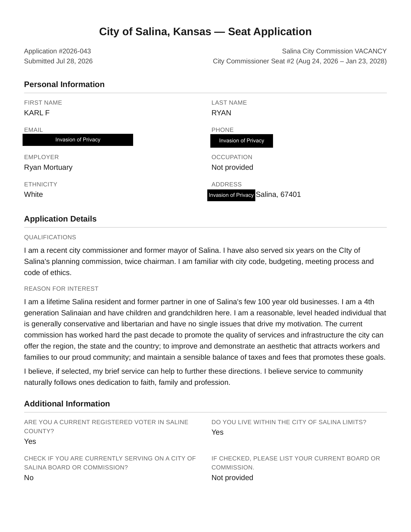Click the redacted address black box
The image size is (411, 532).
click(231, 195)
